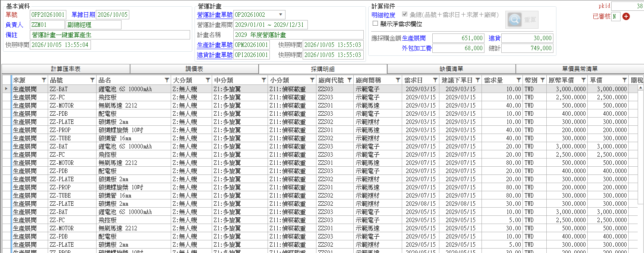Switch to the 單價異常清單 tab

[x=580, y=69]
